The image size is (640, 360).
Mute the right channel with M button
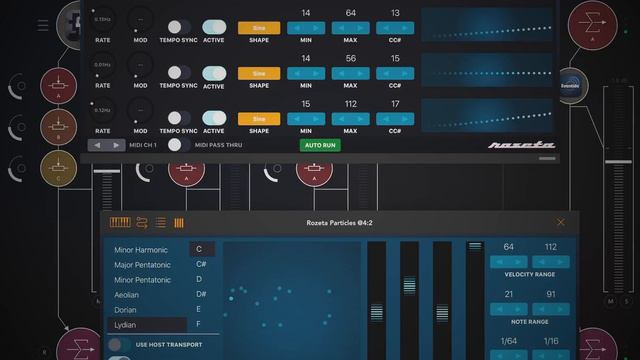pyautogui.click(x=611, y=302)
